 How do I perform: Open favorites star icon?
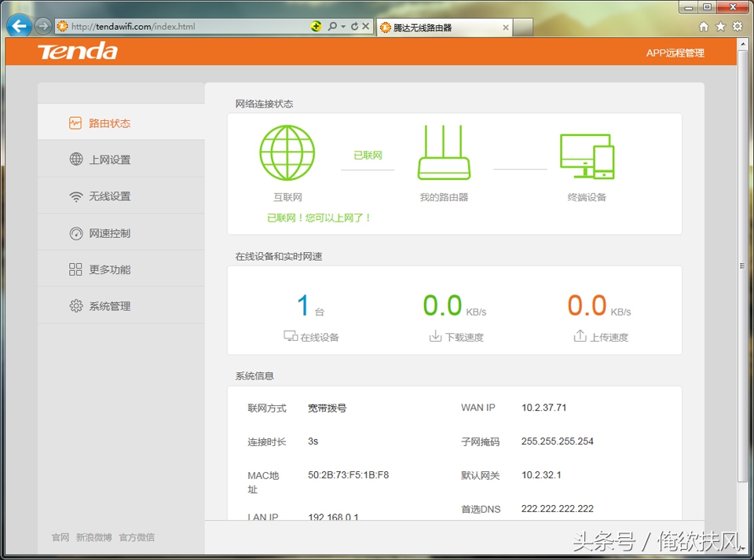(x=720, y=27)
